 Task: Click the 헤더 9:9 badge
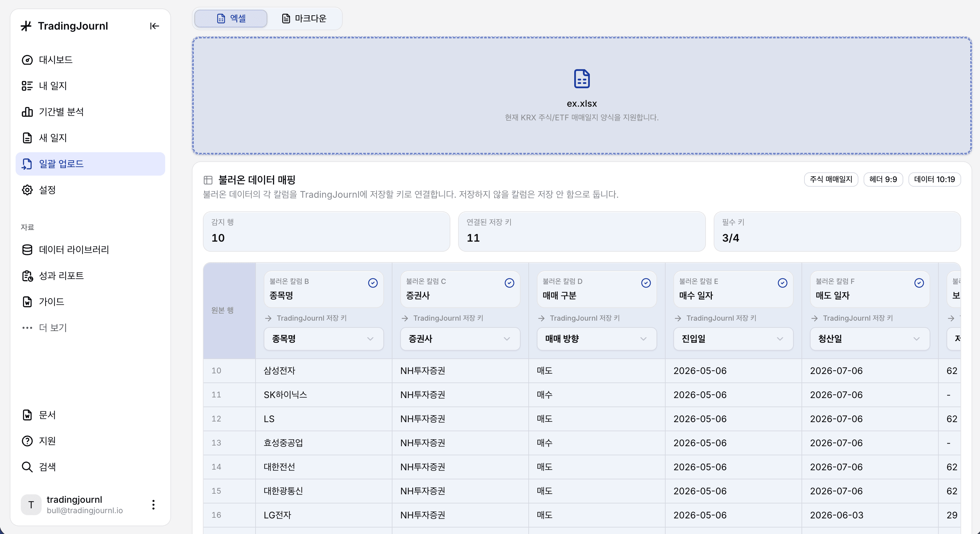(x=883, y=179)
